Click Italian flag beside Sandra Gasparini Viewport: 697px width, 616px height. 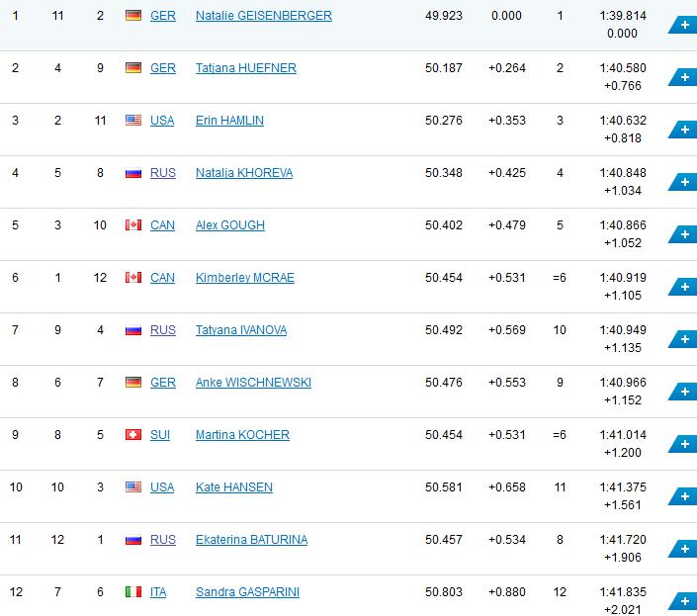(133, 592)
